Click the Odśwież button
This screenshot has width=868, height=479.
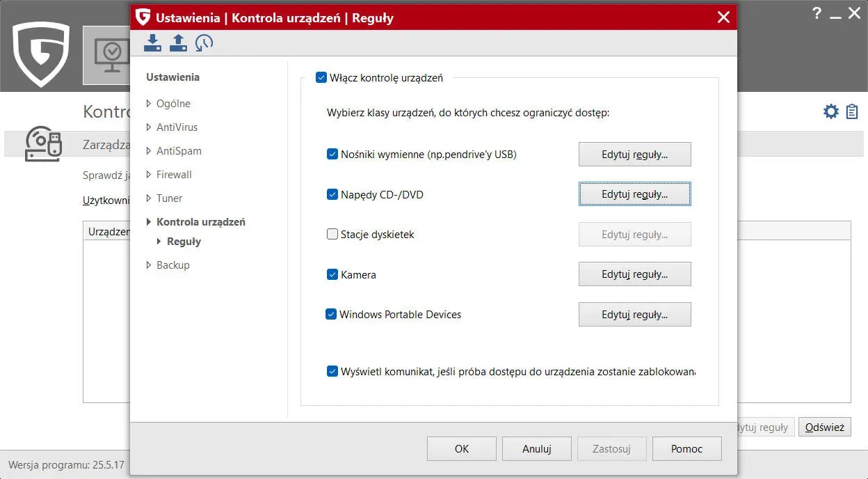[824, 427]
